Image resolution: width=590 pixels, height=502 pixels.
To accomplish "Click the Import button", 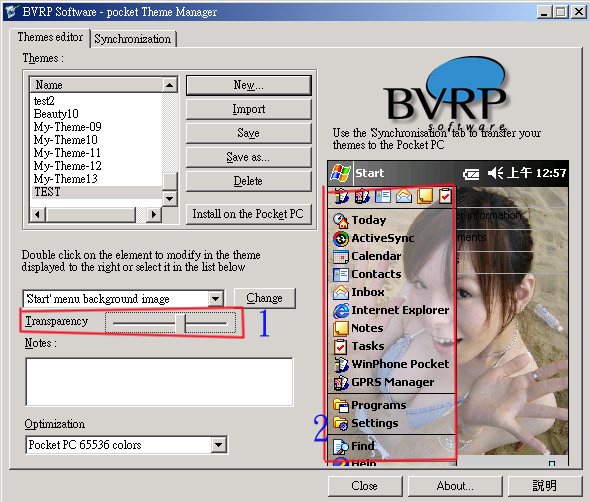I will click(249, 109).
